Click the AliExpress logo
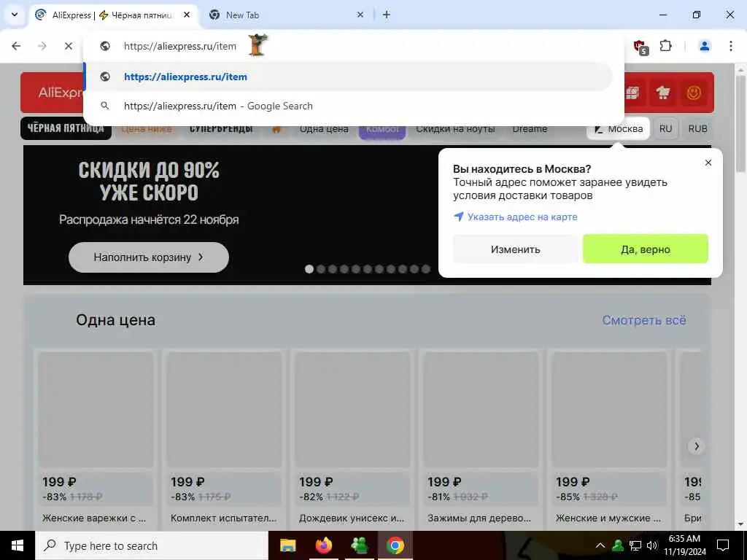The image size is (747, 560). coord(61,93)
